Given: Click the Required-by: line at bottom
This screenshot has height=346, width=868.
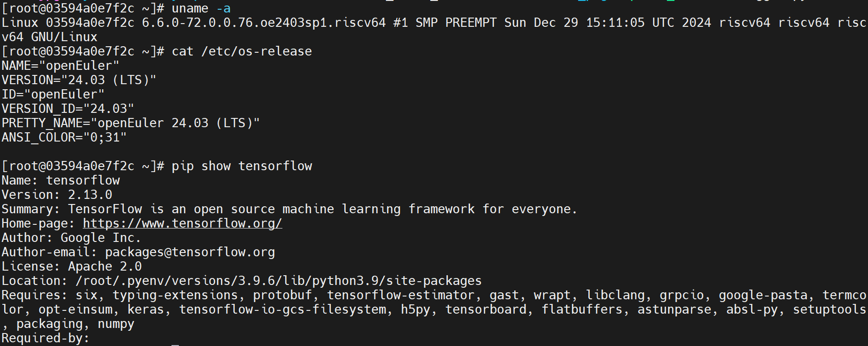Looking at the screenshot, I should (46, 338).
